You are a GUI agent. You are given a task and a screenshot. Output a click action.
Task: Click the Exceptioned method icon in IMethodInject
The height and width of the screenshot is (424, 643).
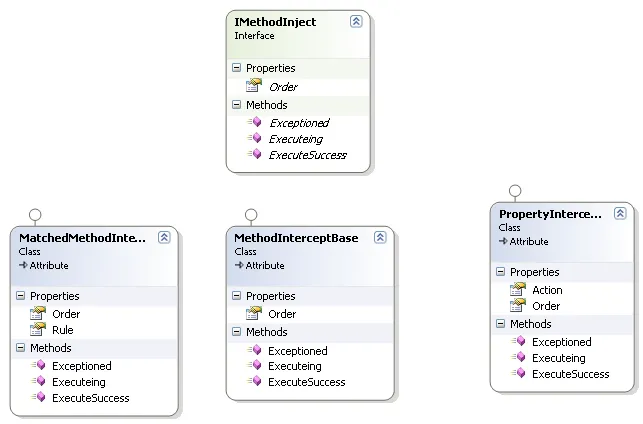coord(254,122)
